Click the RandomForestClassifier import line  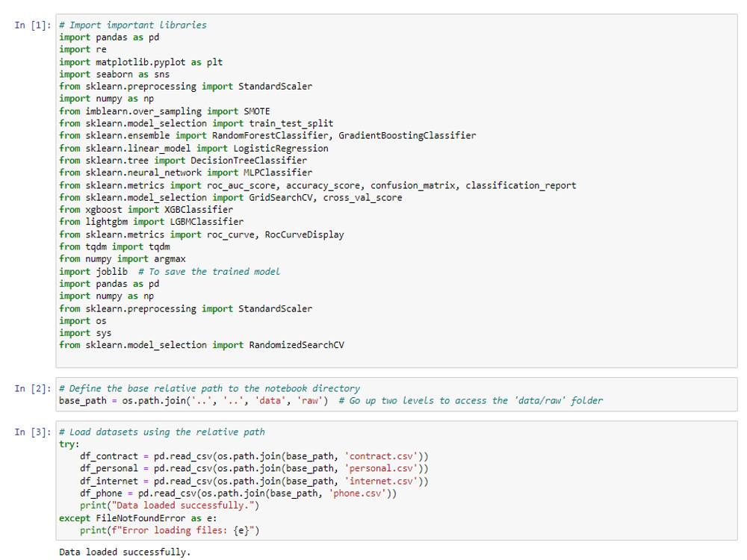point(267,136)
